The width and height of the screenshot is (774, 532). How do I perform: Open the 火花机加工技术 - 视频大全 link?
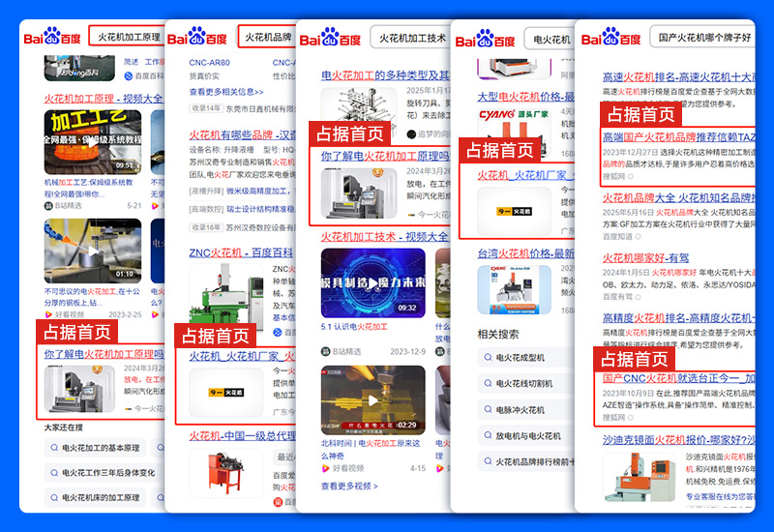[x=384, y=237]
